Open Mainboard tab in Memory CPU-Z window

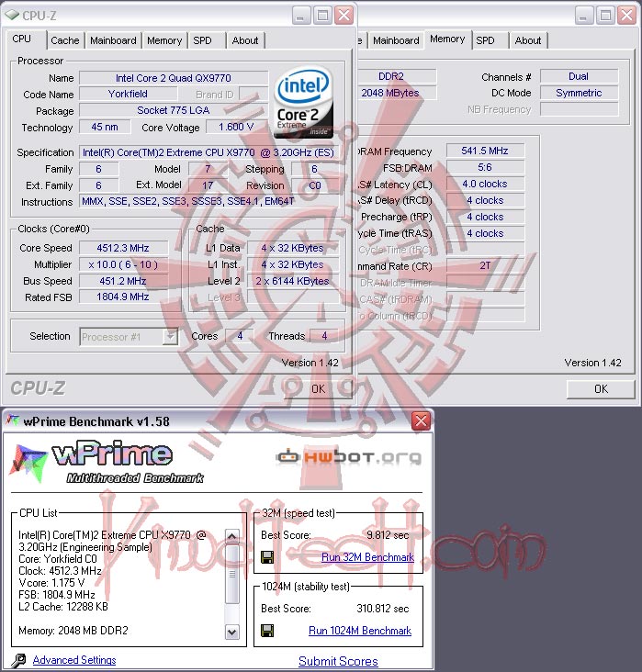(x=396, y=40)
